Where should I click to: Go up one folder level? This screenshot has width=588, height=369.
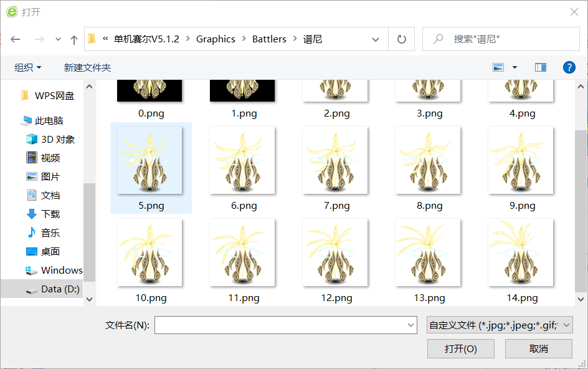click(74, 39)
